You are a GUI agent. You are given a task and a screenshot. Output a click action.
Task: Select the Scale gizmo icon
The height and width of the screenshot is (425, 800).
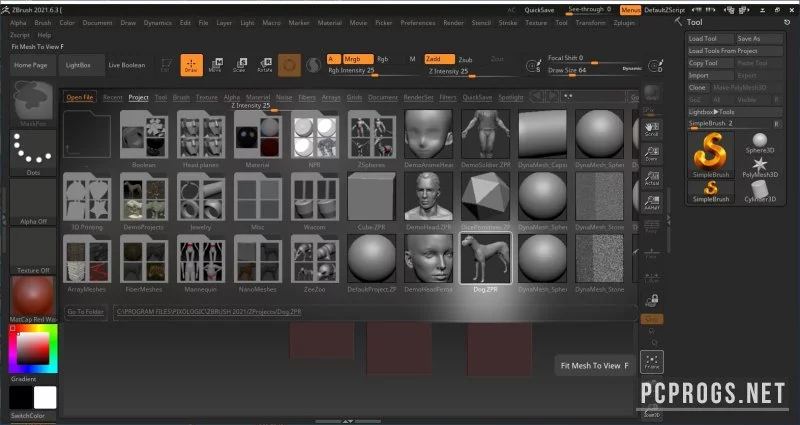pyautogui.click(x=240, y=65)
